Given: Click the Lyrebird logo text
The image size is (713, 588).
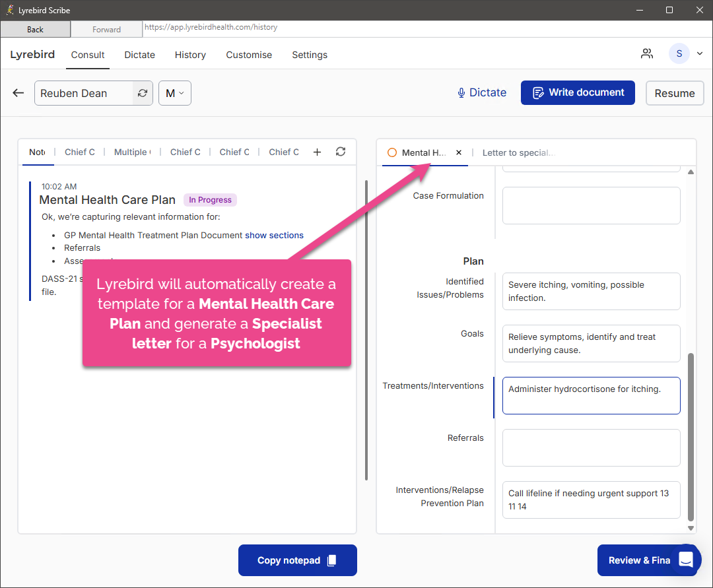Looking at the screenshot, I should [32, 55].
